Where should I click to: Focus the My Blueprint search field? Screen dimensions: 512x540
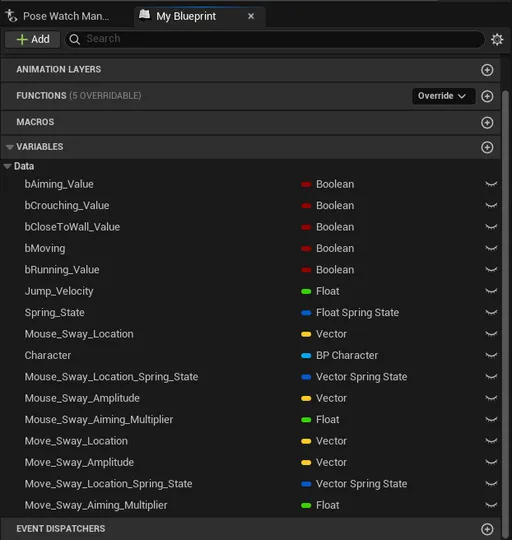click(275, 39)
